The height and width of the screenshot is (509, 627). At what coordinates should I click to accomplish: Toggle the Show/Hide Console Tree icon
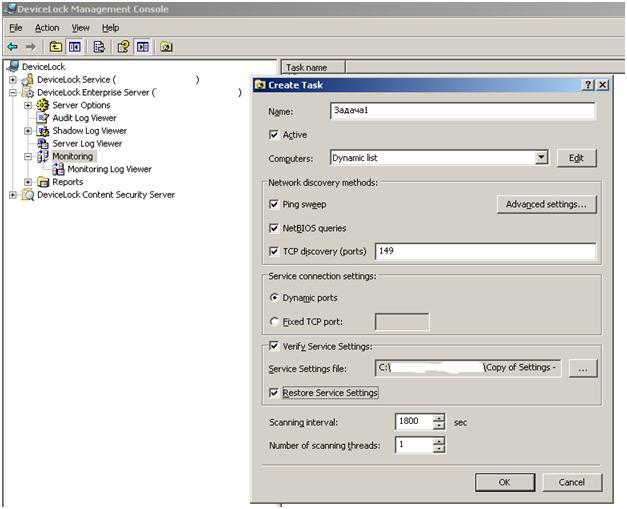click(x=75, y=47)
